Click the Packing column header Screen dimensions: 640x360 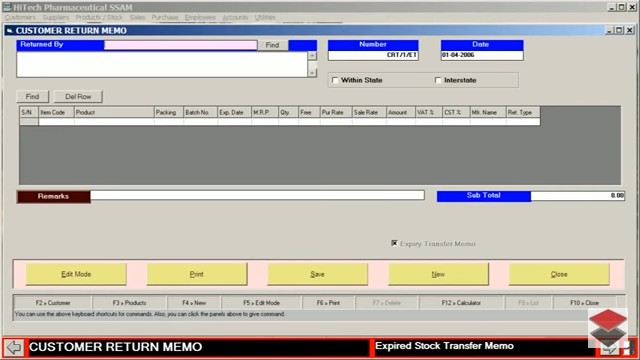(x=169, y=112)
